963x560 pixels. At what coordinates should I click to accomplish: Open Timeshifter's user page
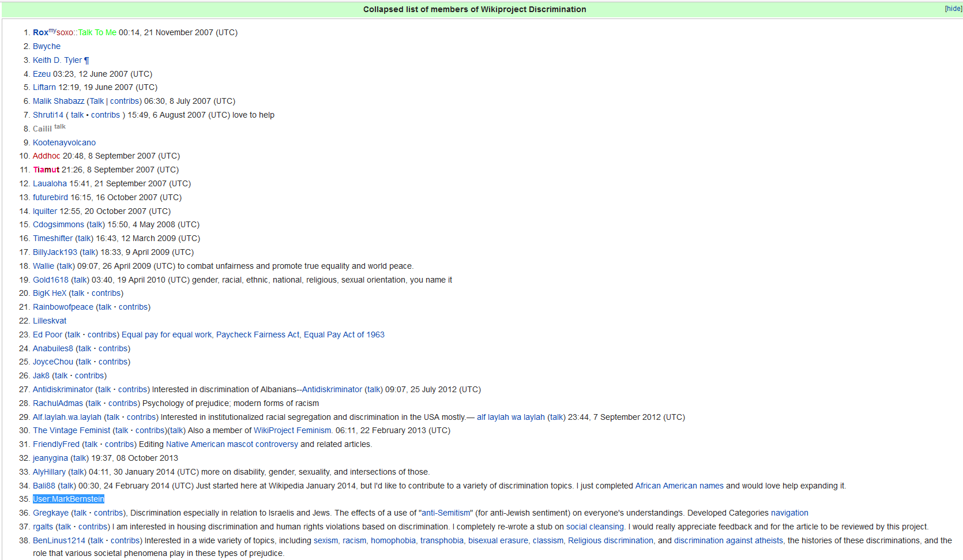coord(52,238)
